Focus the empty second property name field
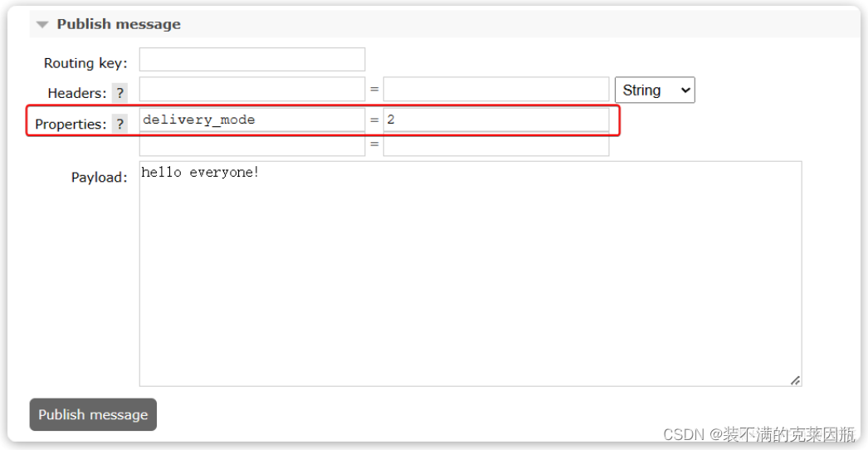868x450 pixels. click(x=251, y=145)
